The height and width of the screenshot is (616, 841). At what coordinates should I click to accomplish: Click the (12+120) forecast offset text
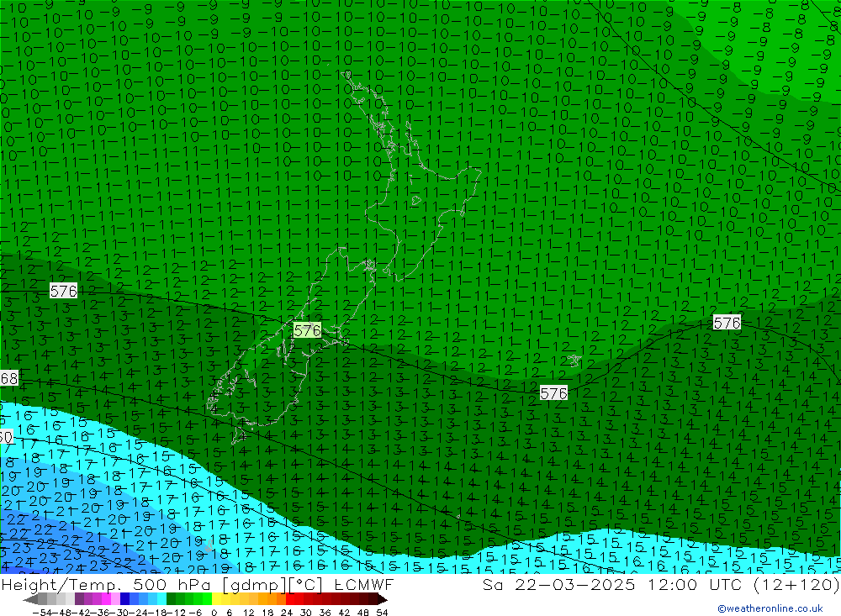(796, 584)
